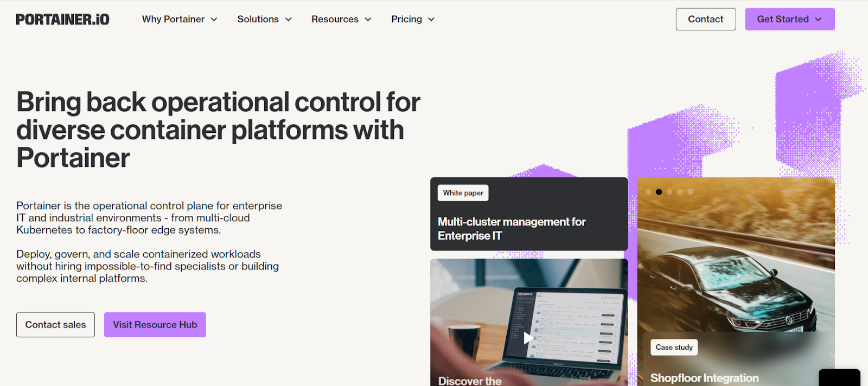This screenshot has width=868, height=386.
Task: Select the first carousel dot
Action: [x=648, y=192]
